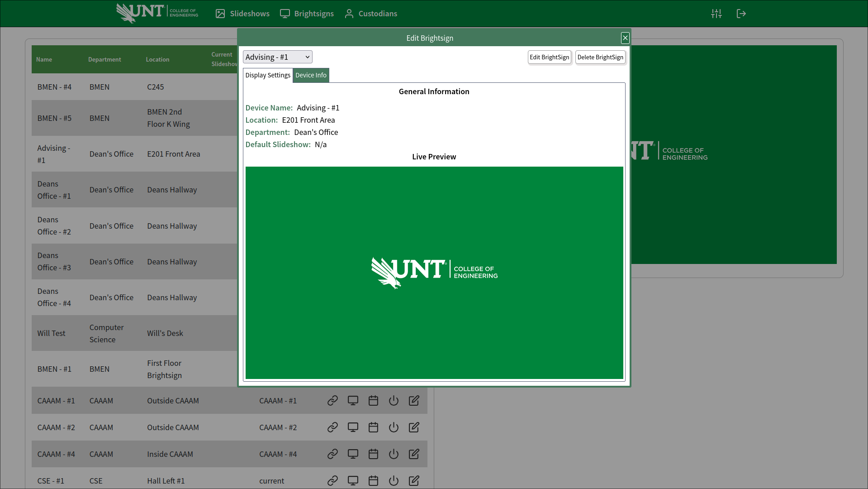Image resolution: width=868 pixels, height=489 pixels.
Task: Click the Edit BrightSign button
Action: point(550,57)
